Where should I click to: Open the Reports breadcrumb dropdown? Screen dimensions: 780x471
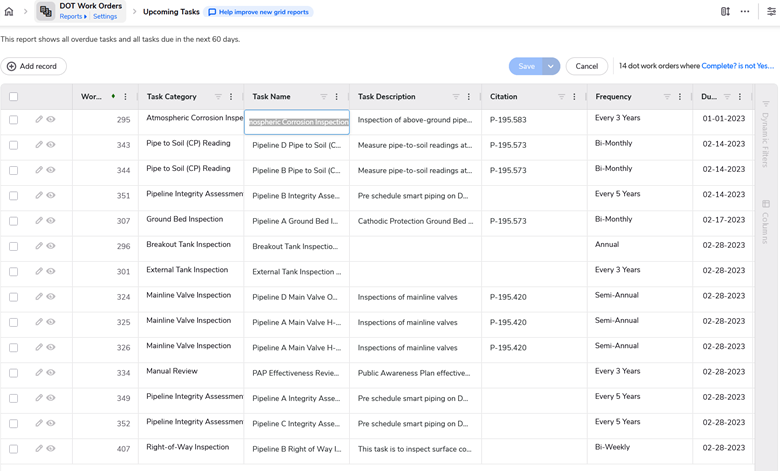point(72,17)
